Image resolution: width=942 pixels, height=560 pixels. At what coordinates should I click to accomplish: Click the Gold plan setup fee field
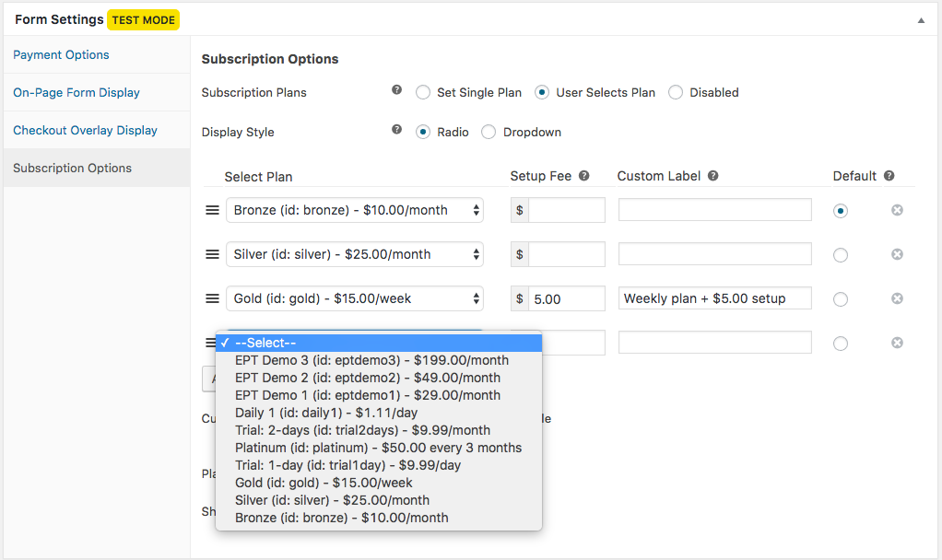coord(565,297)
